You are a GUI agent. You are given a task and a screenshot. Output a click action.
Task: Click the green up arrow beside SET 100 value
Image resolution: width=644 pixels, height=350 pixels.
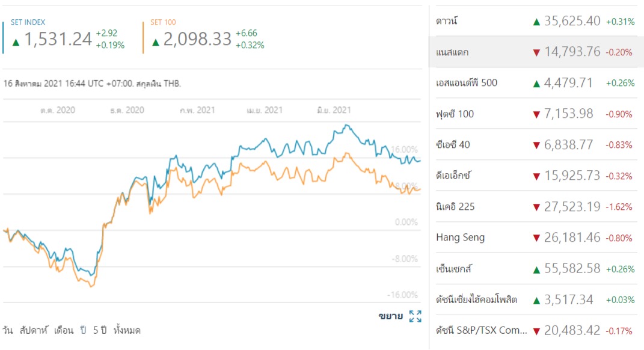coord(155,42)
